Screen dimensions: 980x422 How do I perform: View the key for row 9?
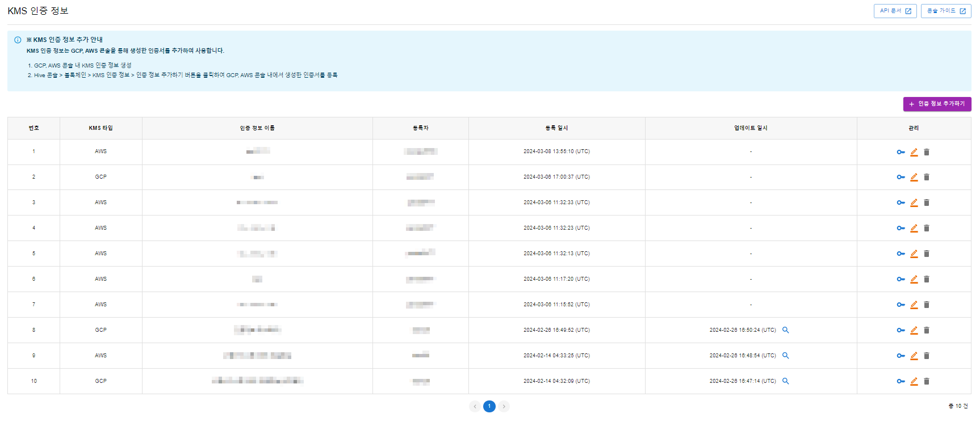901,356
